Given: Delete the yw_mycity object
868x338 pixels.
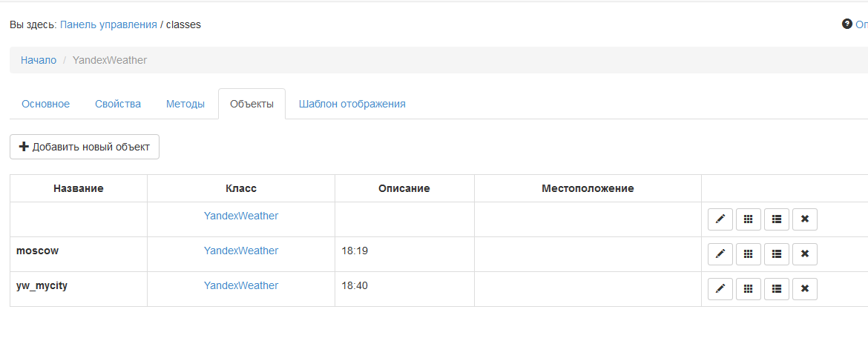Looking at the screenshot, I should pos(805,289).
